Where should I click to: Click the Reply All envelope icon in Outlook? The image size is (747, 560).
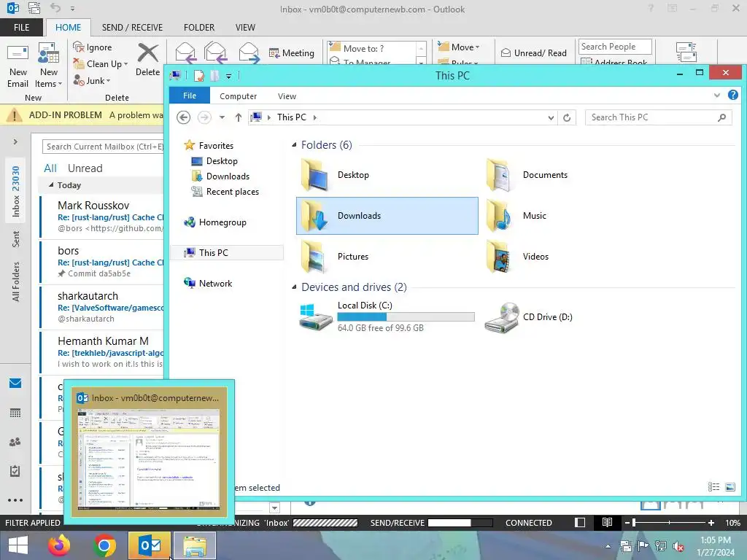click(x=215, y=52)
